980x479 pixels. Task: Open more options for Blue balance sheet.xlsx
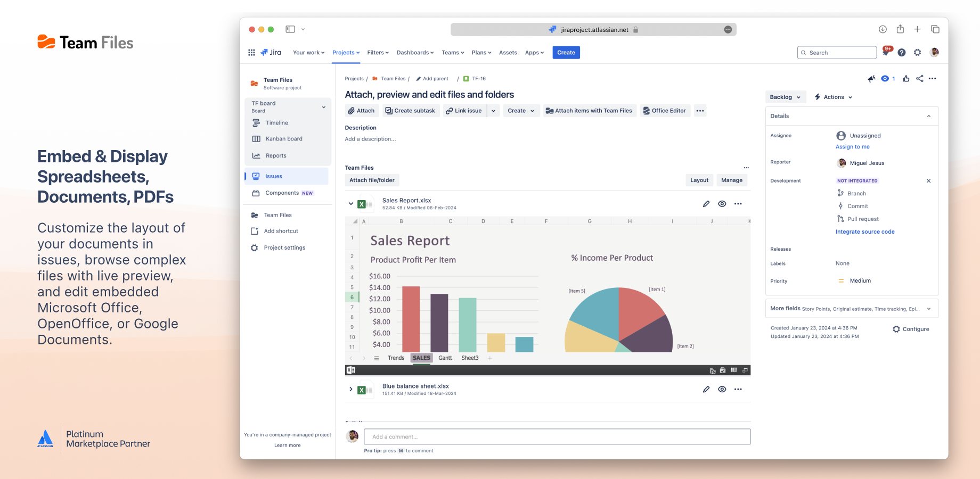pos(738,389)
